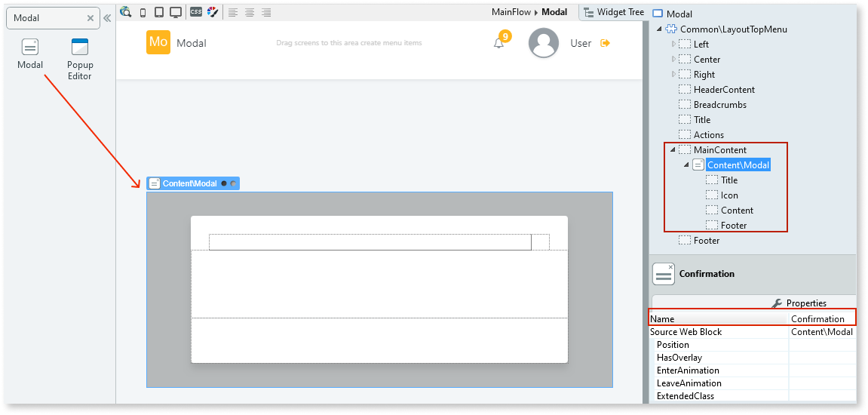Viewport: 868px width, 415px height.
Task: Collapse the Content\Modal tree node
Action: (686, 164)
